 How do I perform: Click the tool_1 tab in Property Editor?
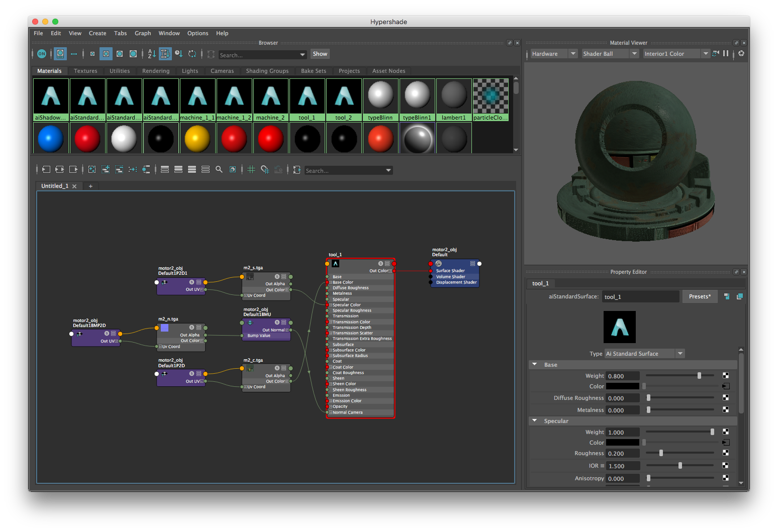[540, 283]
